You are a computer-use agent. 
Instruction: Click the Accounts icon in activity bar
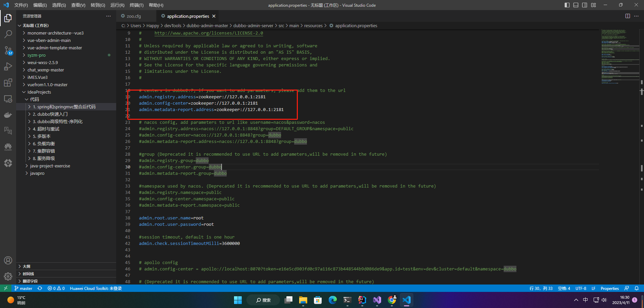8,260
